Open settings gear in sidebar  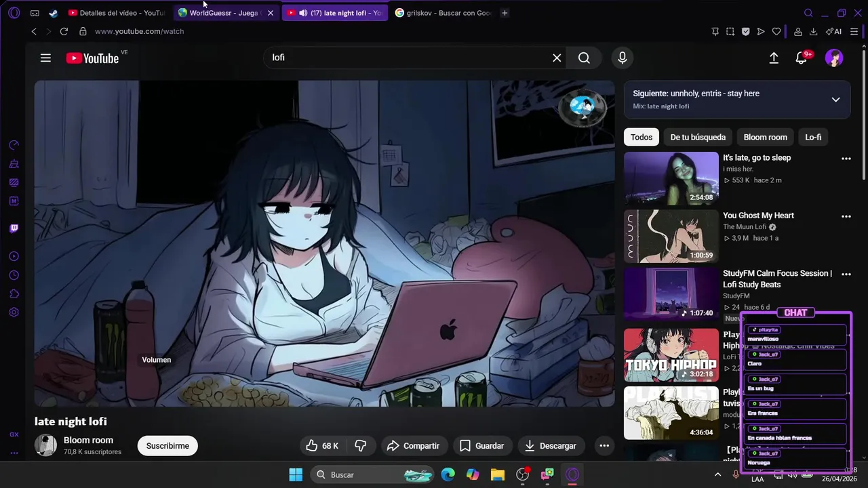(14, 312)
